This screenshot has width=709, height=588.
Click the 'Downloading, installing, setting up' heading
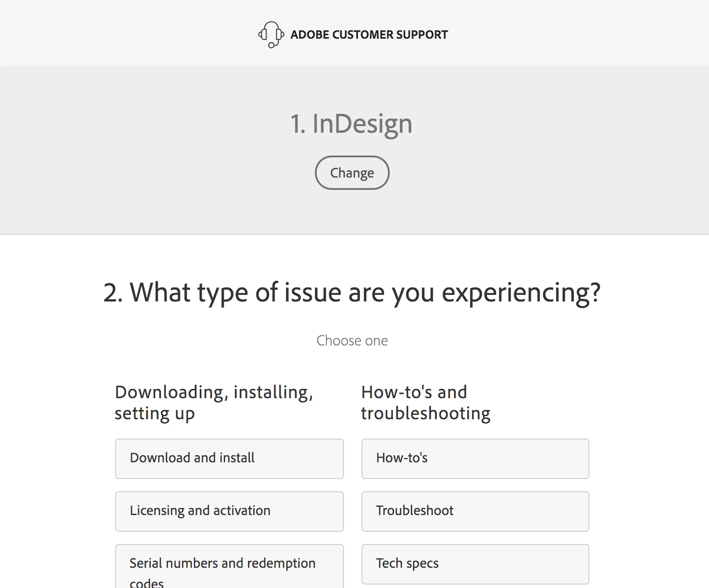[214, 403]
